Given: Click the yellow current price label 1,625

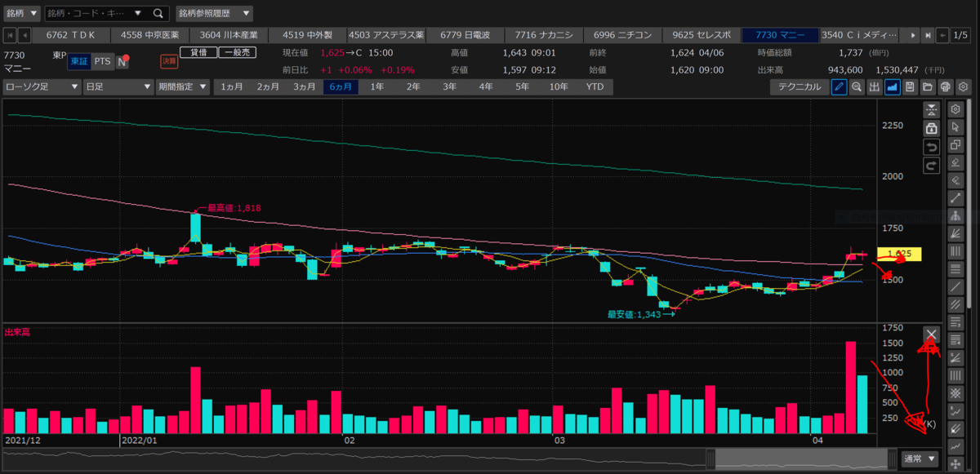Looking at the screenshot, I should pyautogui.click(x=899, y=255).
